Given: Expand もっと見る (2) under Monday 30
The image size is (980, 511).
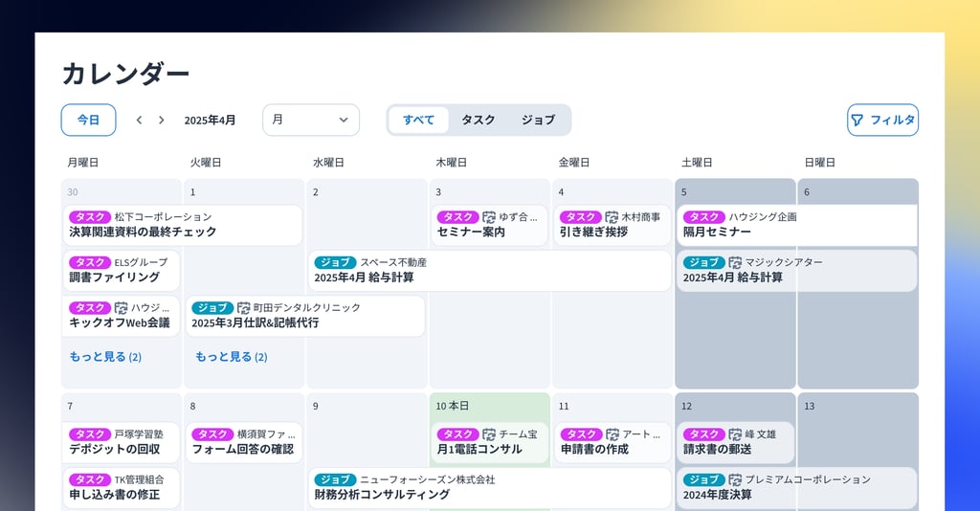Looking at the screenshot, I should click(x=105, y=357).
